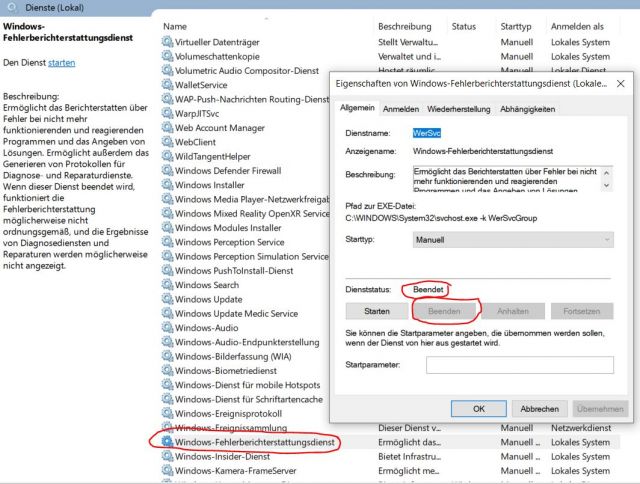The height and width of the screenshot is (484, 640).
Task: Select the Windows-Insider-Dienst row
Action: coord(222,456)
